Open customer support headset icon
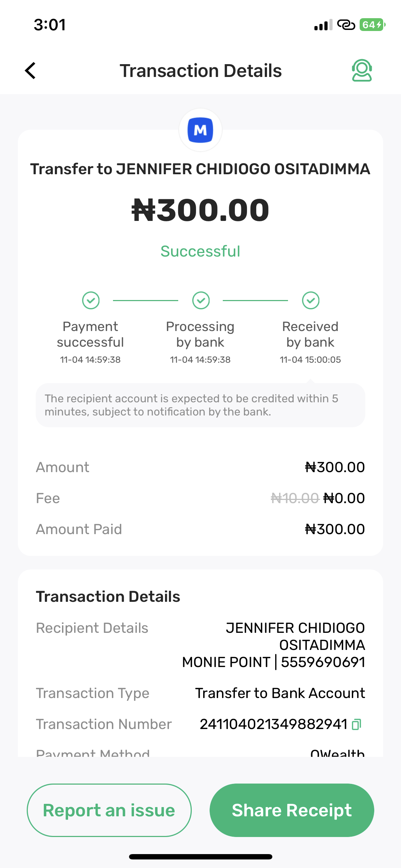This screenshot has height=868, width=401. [x=362, y=70]
